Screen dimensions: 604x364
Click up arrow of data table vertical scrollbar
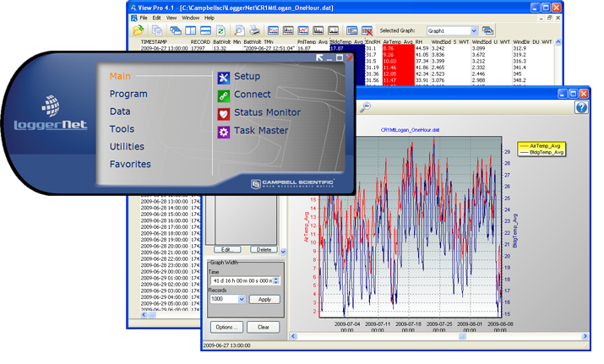[558, 42]
